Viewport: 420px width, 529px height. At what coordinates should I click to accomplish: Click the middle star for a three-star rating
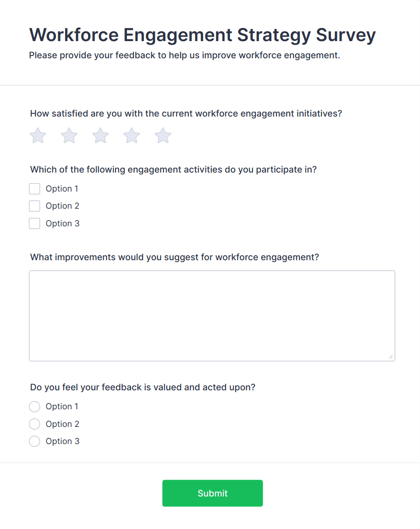pyautogui.click(x=100, y=135)
